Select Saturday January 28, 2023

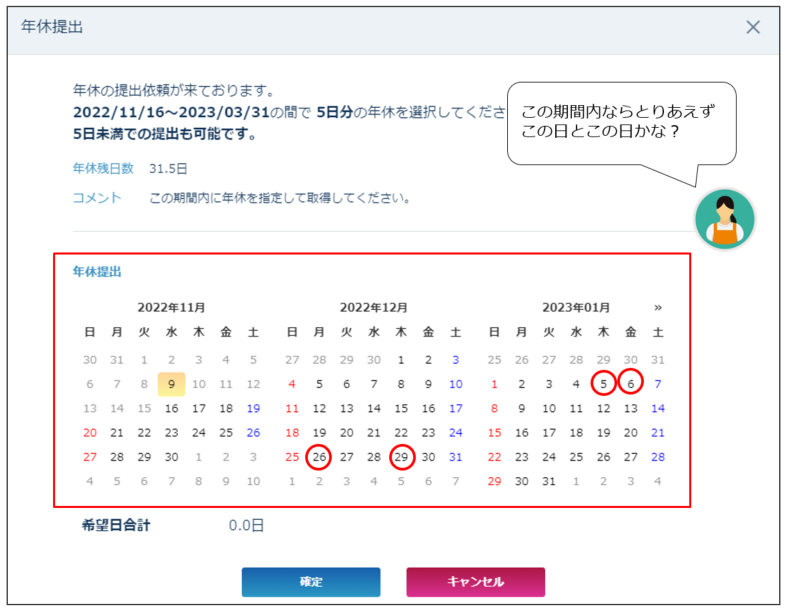(658, 457)
